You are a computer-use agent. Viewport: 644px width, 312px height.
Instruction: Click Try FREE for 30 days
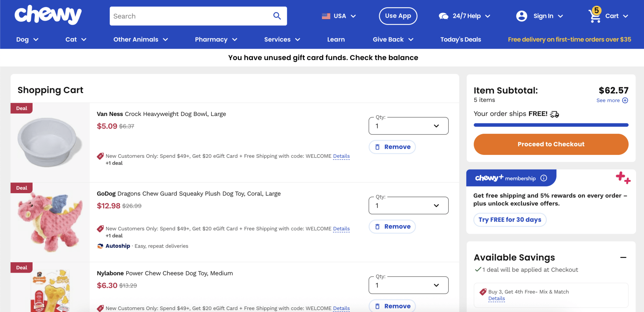point(509,220)
